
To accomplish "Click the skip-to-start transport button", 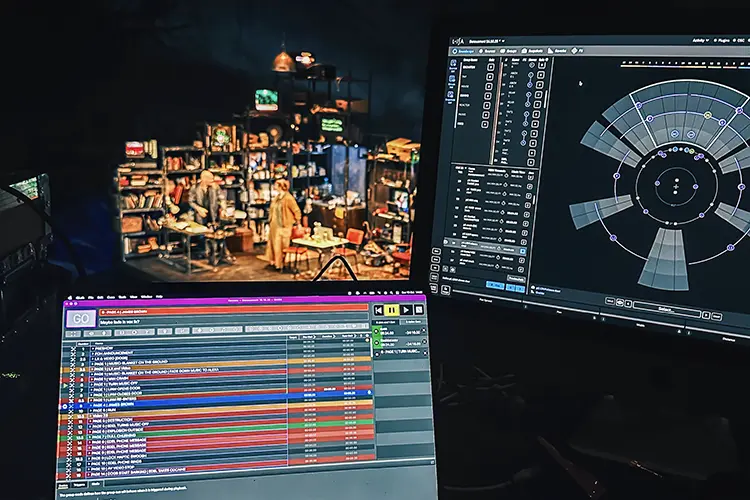I will point(378,310).
